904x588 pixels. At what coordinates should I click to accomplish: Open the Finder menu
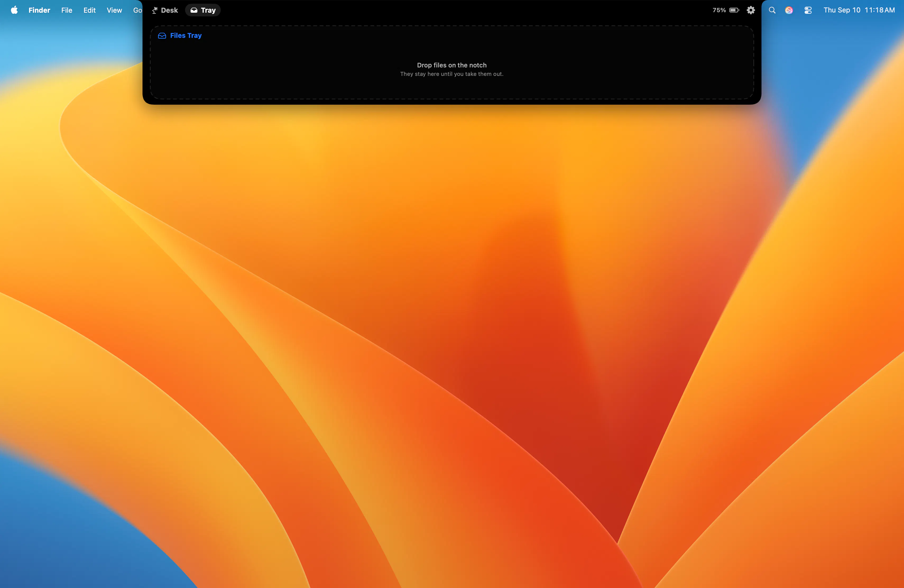39,10
